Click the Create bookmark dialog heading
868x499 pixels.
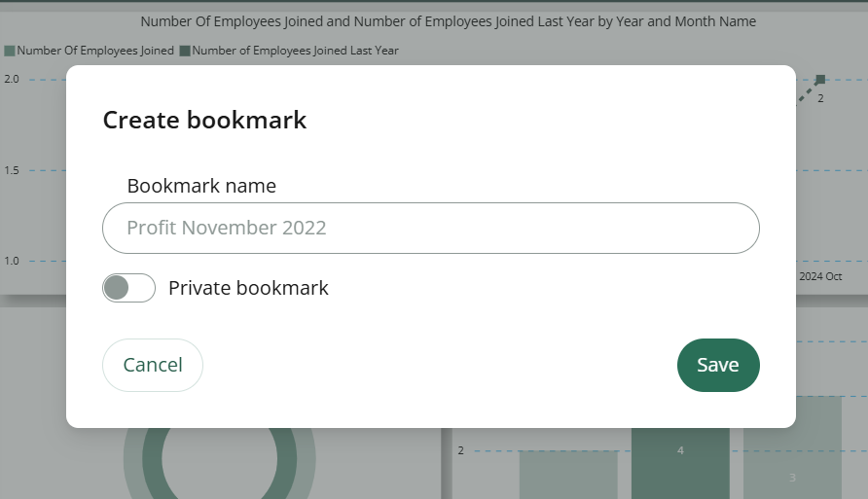pyautogui.click(x=204, y=120)
